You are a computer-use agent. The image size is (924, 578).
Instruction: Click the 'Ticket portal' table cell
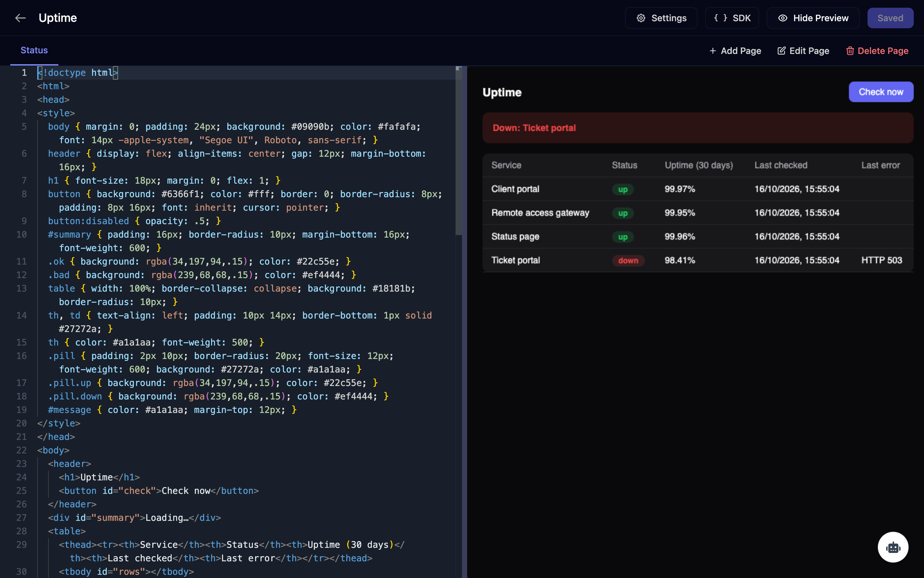tap(516, 260)
